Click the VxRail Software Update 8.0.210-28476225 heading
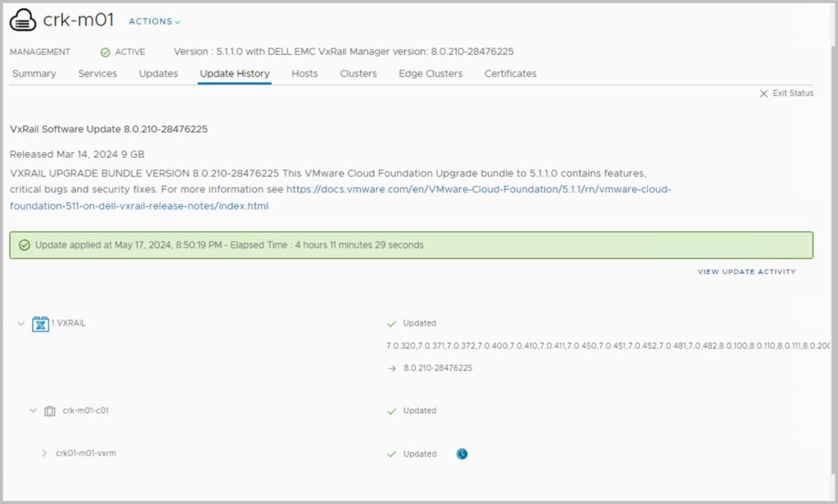The height and width of the screenshot is (504, 838). (109, 128)
